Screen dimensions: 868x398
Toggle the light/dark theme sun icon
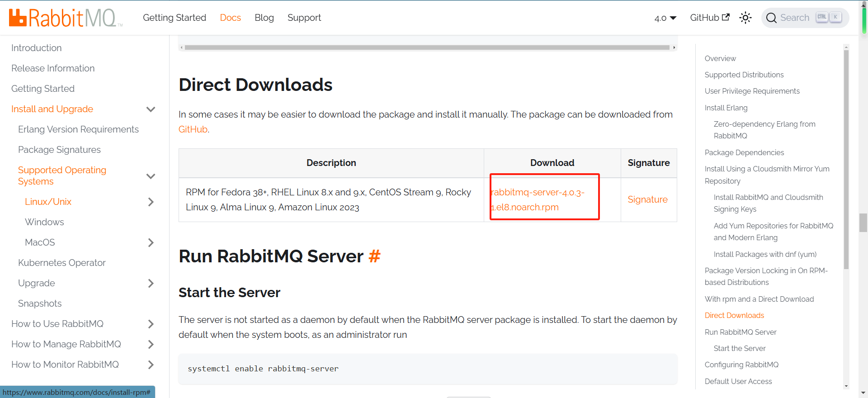point(745,18)
